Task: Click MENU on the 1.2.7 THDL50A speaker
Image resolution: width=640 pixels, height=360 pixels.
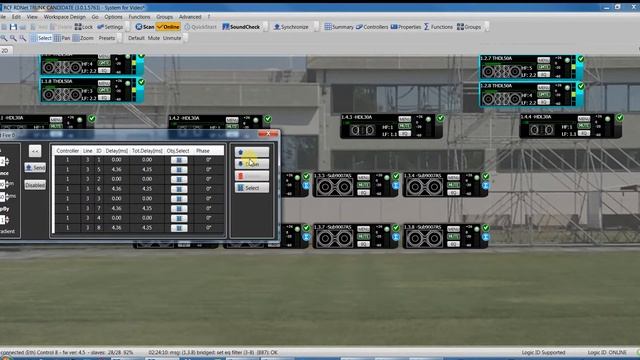Action: tap(543, 60)
